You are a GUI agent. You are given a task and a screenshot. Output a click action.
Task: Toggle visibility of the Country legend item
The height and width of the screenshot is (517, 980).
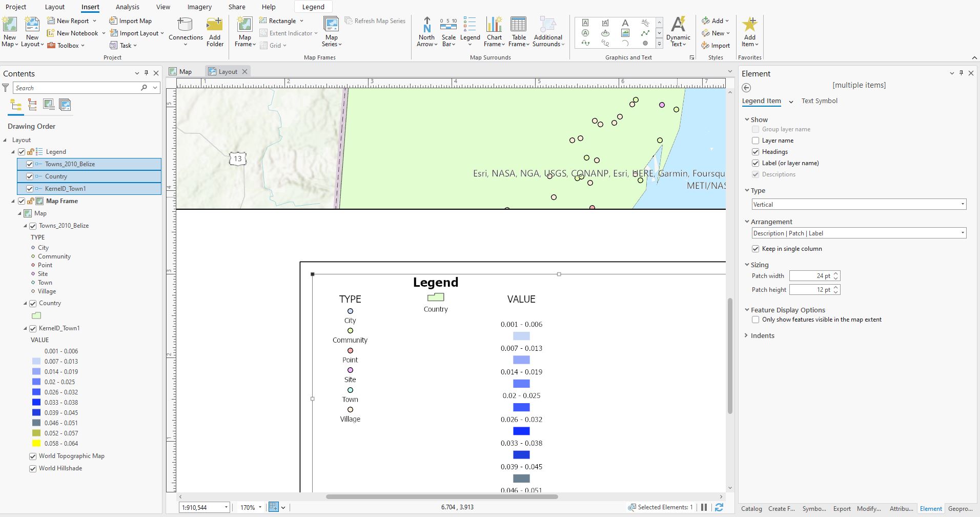(x=30, y=176)
